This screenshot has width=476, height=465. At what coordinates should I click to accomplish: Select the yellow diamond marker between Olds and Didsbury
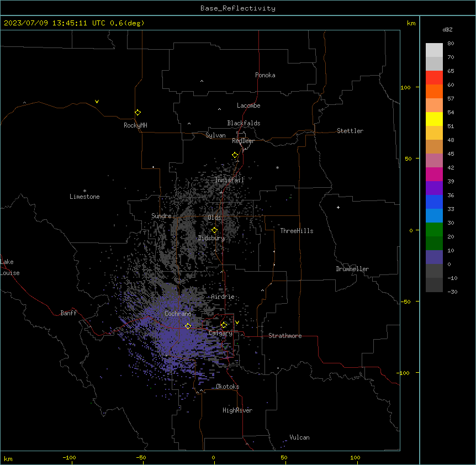coord(214,230)
